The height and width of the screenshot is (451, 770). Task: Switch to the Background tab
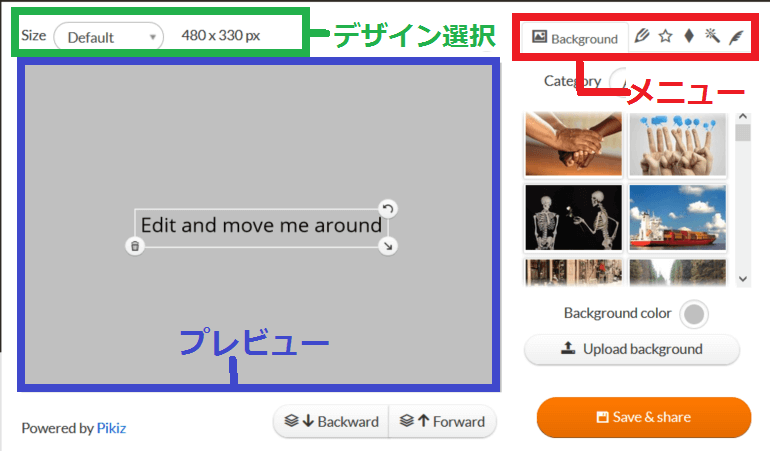pos(575,38)
